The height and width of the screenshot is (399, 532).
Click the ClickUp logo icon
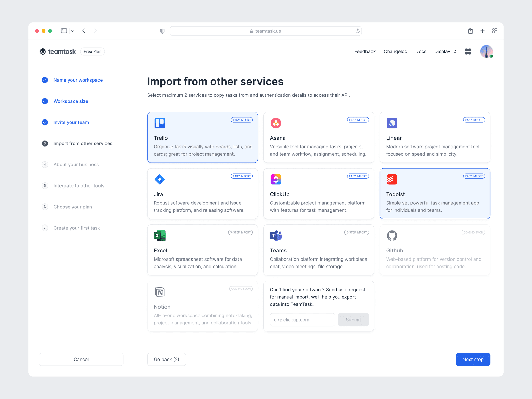pyautogui.click(x=276, y=179)
